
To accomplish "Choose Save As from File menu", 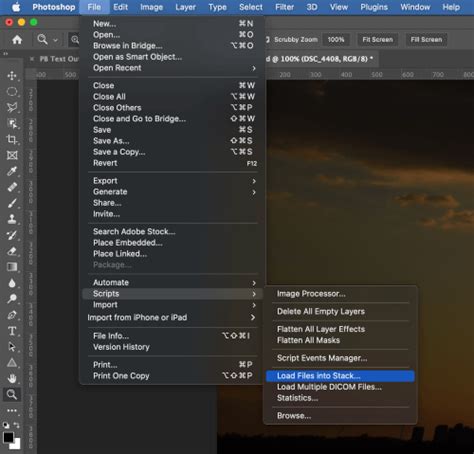I will 173,141.
